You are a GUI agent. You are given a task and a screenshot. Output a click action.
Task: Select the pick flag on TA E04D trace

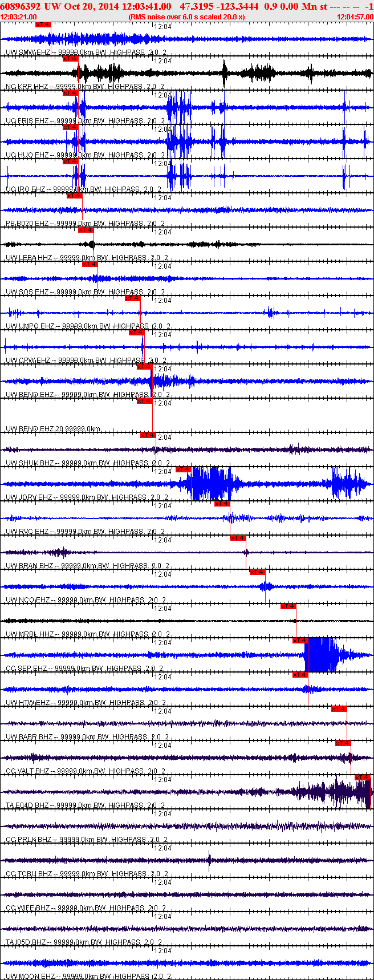pyautogui.click(x=362, y=777)
